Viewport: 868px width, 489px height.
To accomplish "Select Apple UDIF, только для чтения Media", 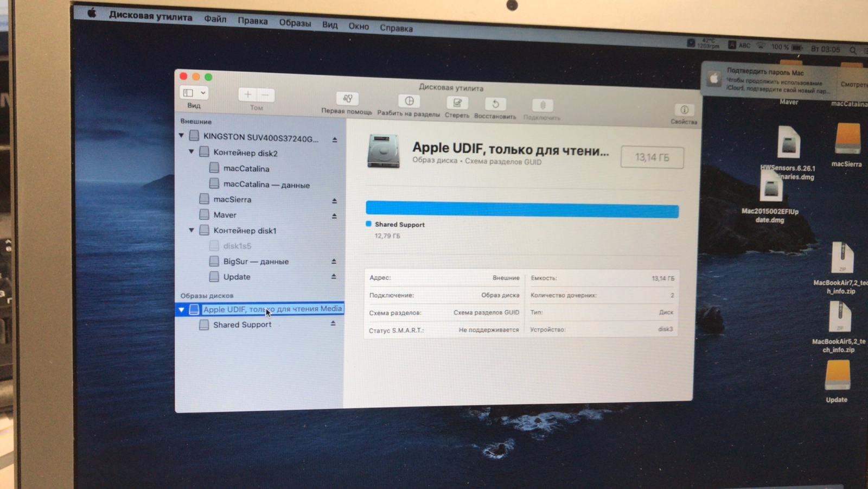I will point(260,309).
